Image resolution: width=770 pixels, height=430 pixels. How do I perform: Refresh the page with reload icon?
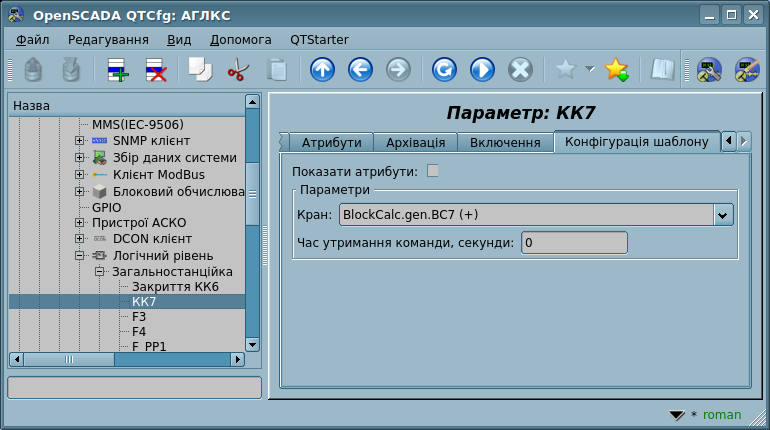[444, 70]
